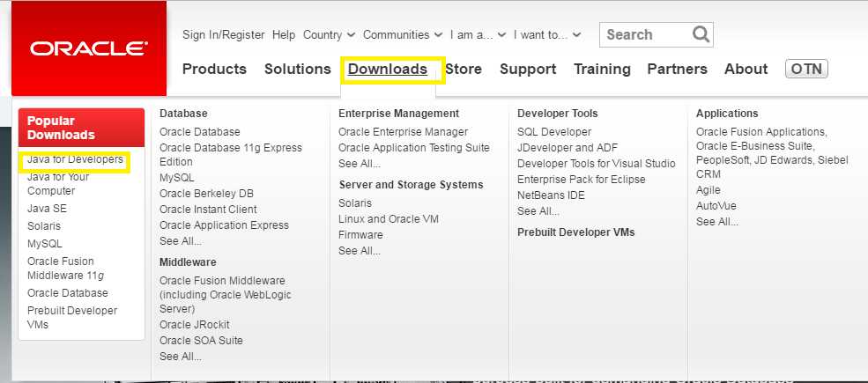Screen dimensions: 868x383
Task: Click Server and Storage Systems heading
Action: coord(411,185)
